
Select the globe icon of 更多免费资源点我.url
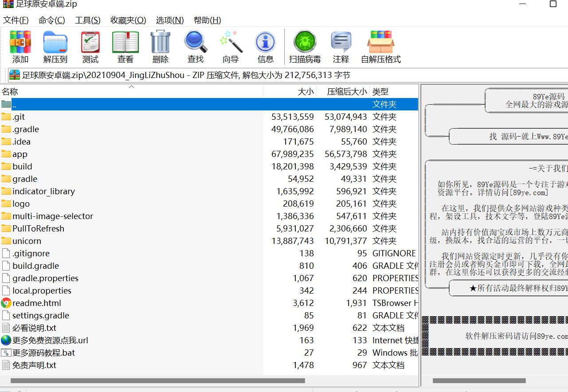point(6,340)
